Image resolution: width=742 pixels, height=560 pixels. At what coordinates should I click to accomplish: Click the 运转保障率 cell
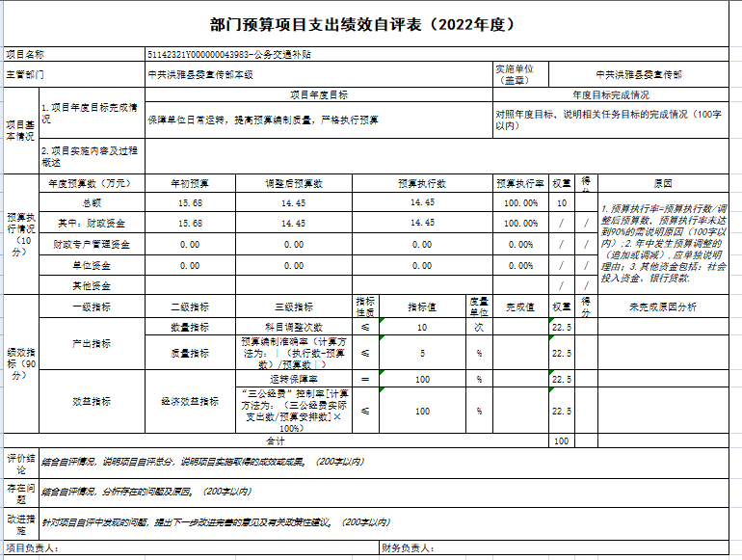pyautogui.click(x=294, y=379)
